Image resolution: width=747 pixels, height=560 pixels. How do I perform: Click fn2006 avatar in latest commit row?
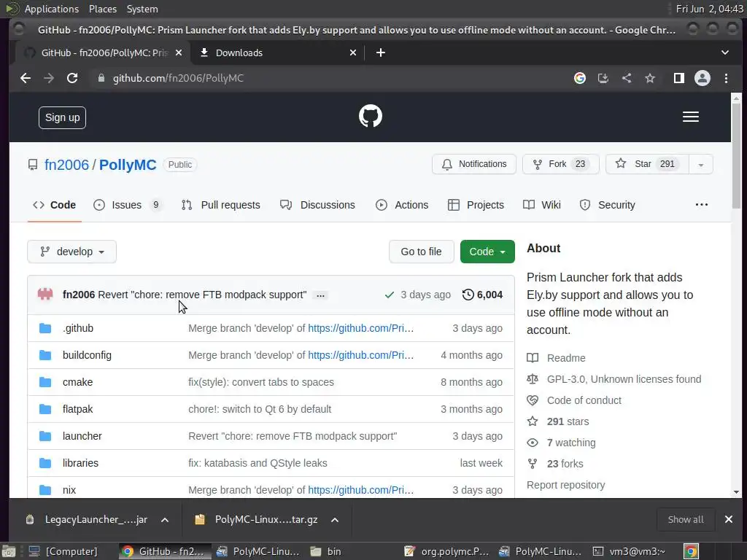coord(45,295)
